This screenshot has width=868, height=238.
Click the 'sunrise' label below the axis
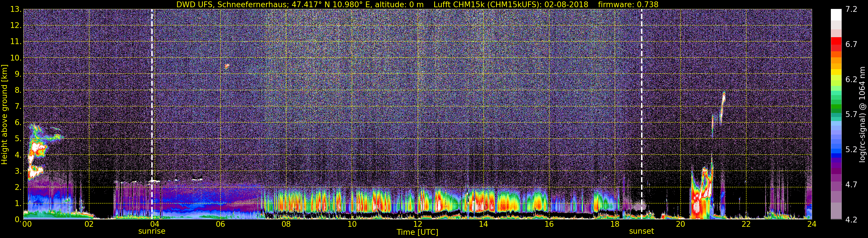coord(152,231)
